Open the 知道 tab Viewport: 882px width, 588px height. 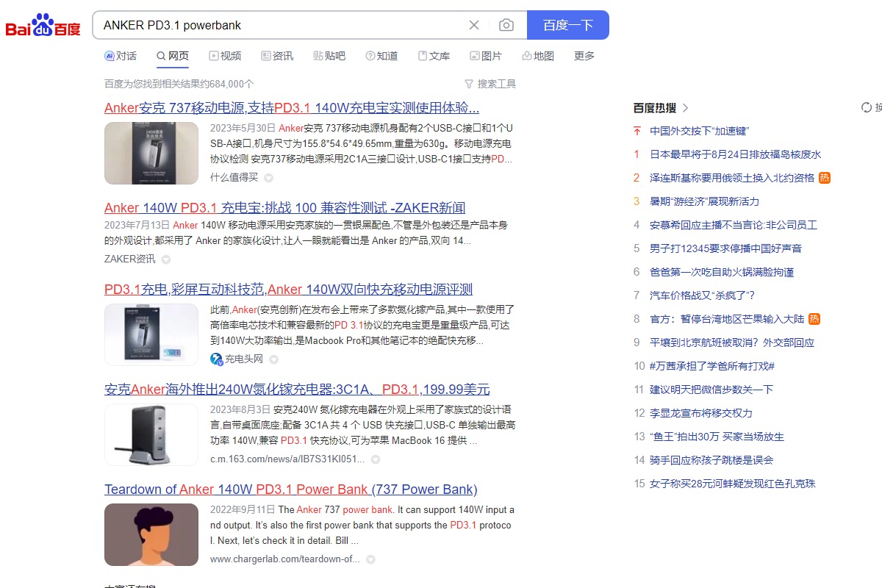coord(381,56)
